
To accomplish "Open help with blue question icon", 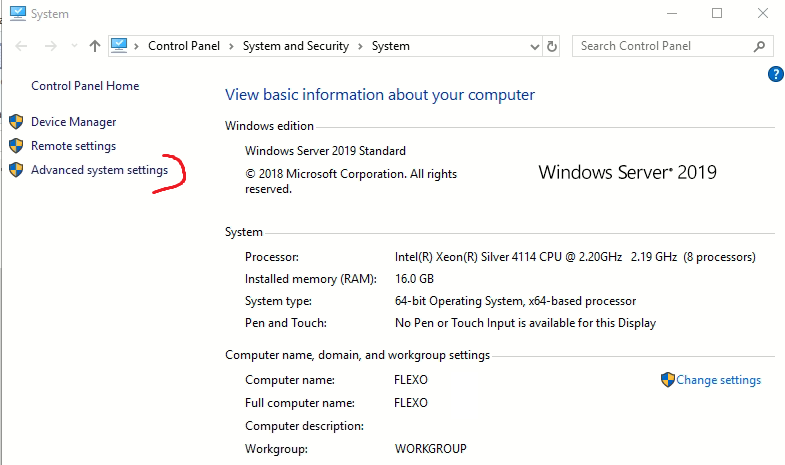I will pos(775,74).
